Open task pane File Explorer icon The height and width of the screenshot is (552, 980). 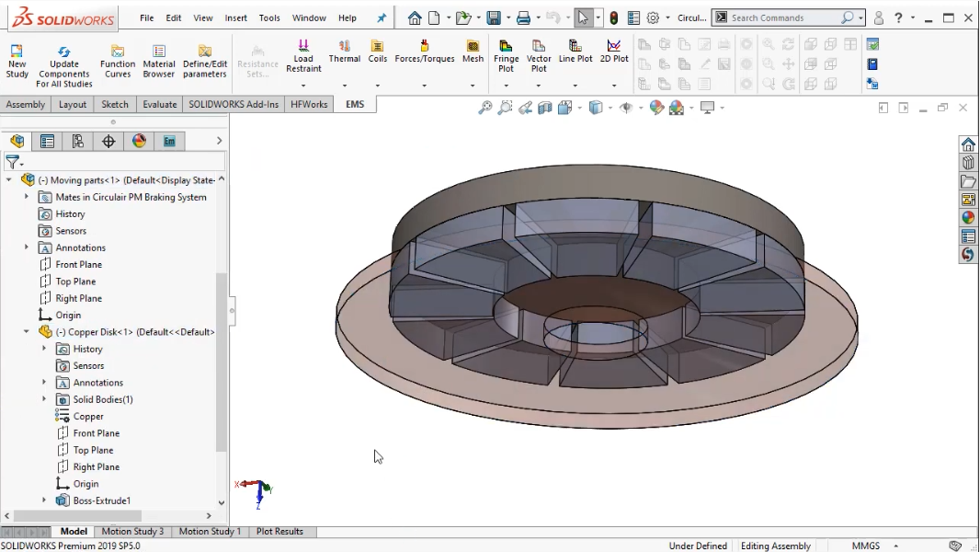pyautogui.click(x=968, y=181)
